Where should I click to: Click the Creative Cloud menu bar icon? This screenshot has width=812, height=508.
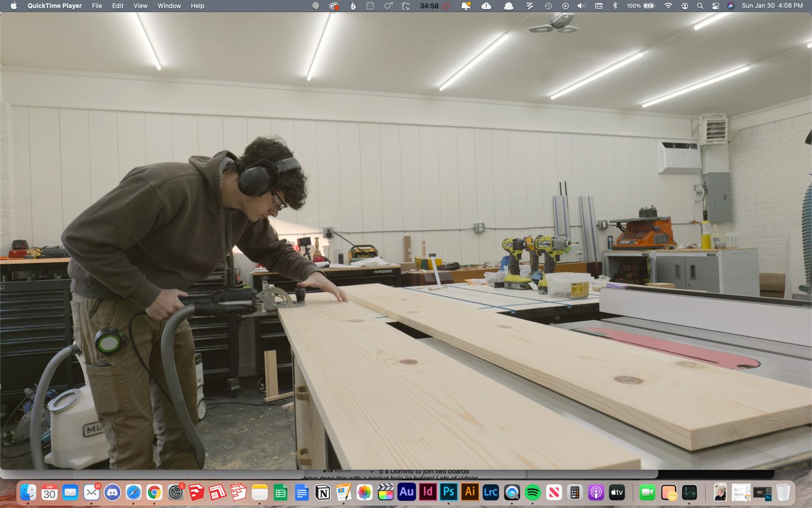click(334, 5)
